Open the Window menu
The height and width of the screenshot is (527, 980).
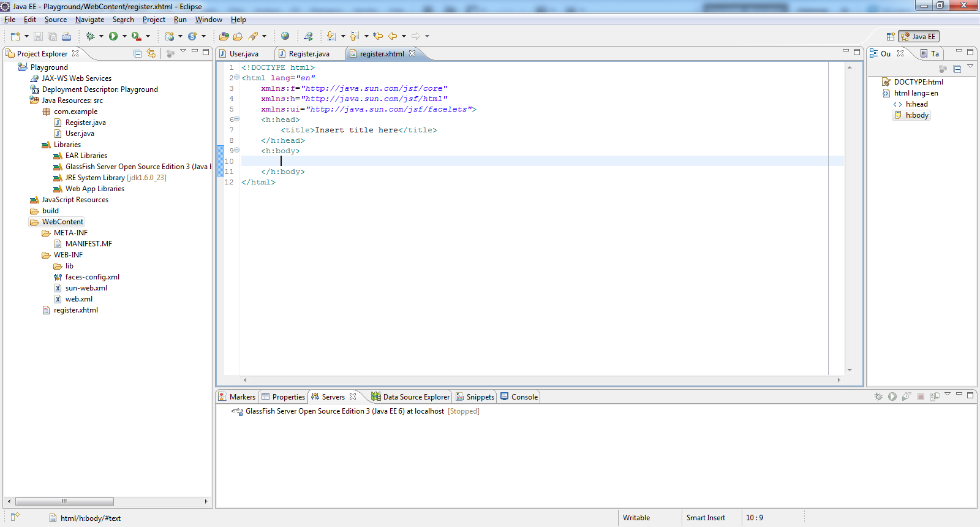coord(208,20)
